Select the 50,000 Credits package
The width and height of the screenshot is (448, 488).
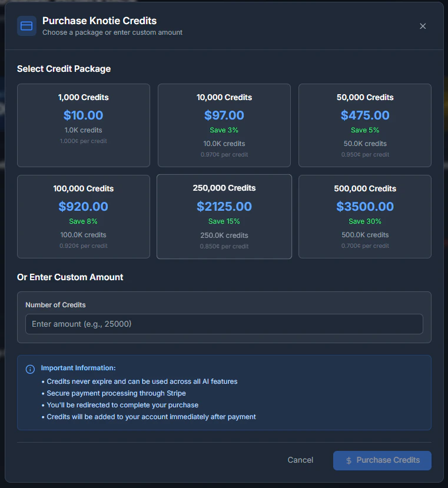pos(364,125)
